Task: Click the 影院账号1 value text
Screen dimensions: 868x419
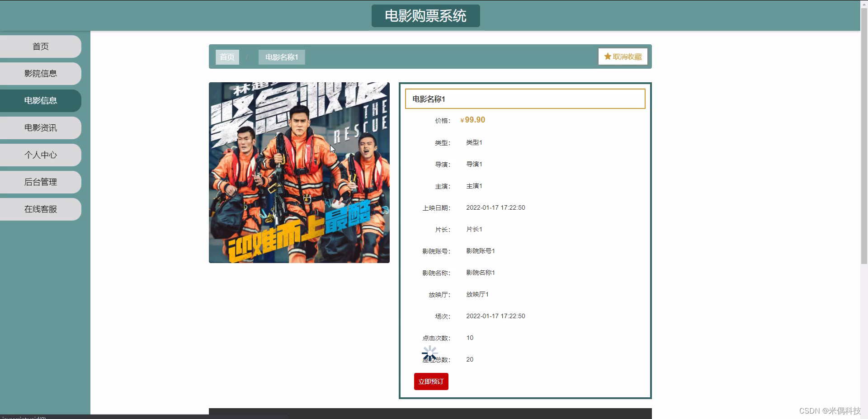Action: (481, 251)
